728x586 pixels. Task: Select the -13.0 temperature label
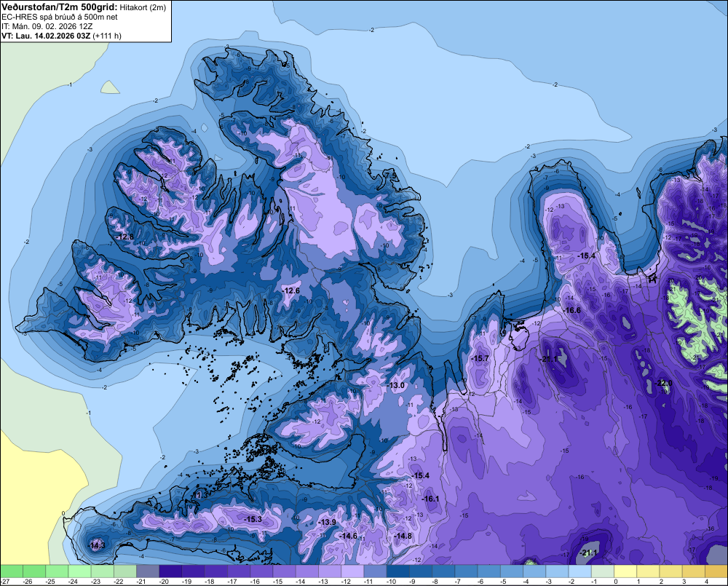396,385
